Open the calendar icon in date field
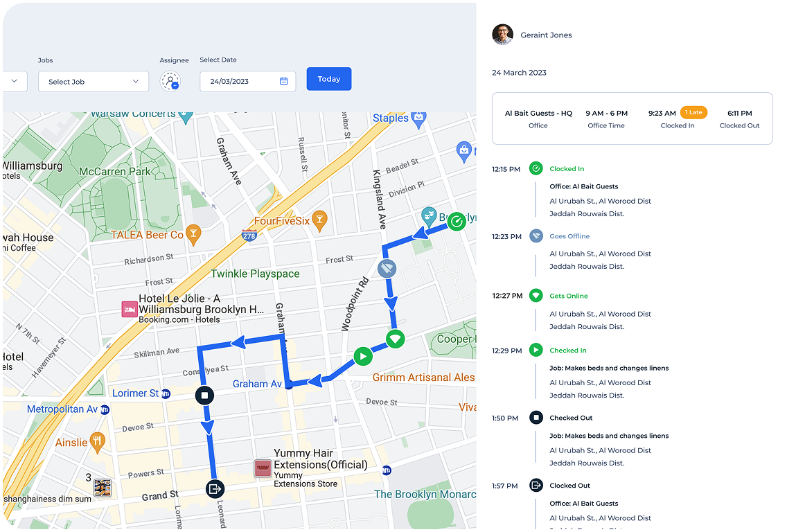787x532 pixels. [x=283, y=81]
